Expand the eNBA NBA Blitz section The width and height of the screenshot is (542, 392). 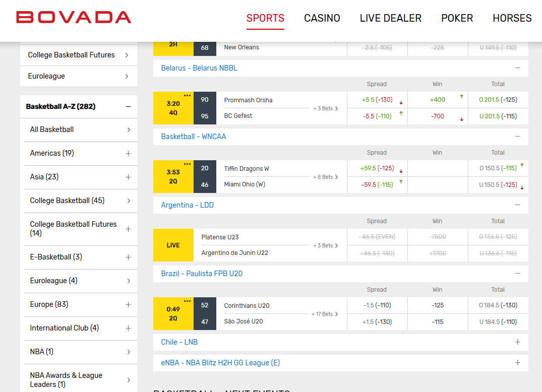click(x=517, y=363)
